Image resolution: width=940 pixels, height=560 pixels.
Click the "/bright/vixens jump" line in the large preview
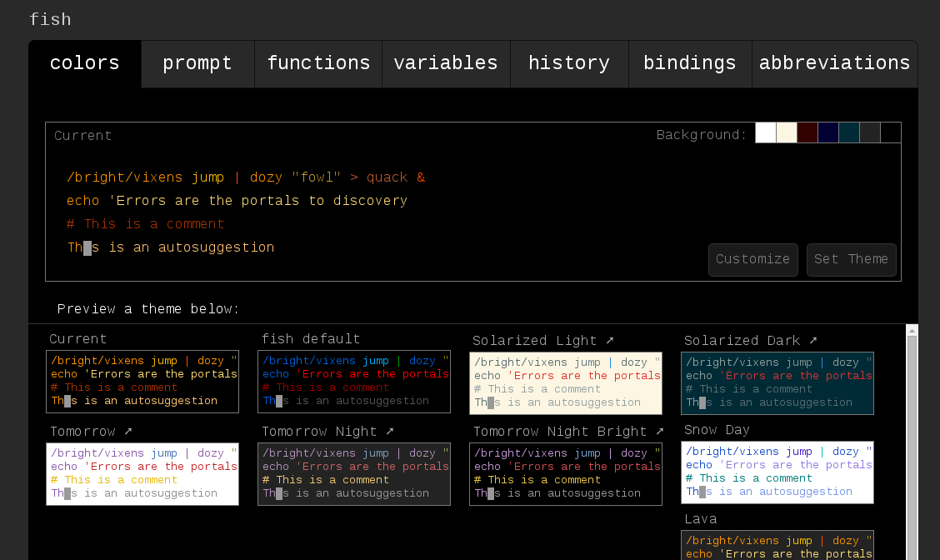(246, 177)
